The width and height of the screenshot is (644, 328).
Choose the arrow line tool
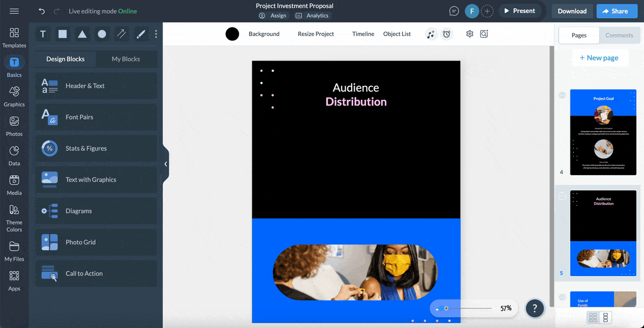(x=122, y=34)
